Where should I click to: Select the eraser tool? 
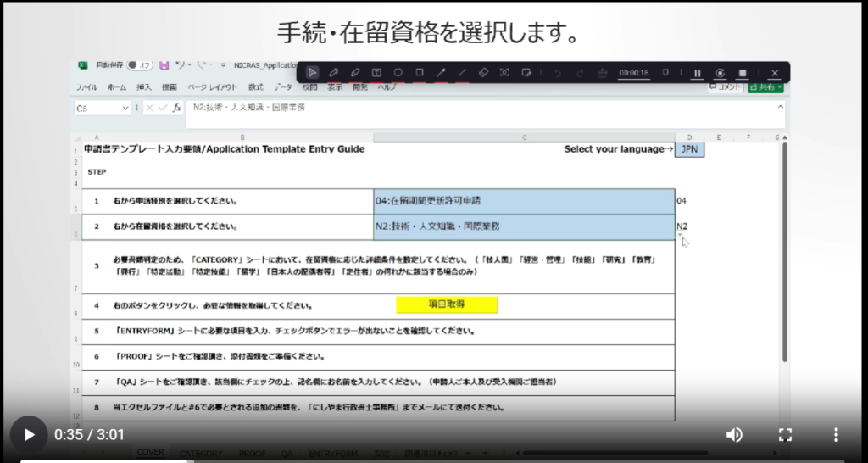tap(483, 73)
